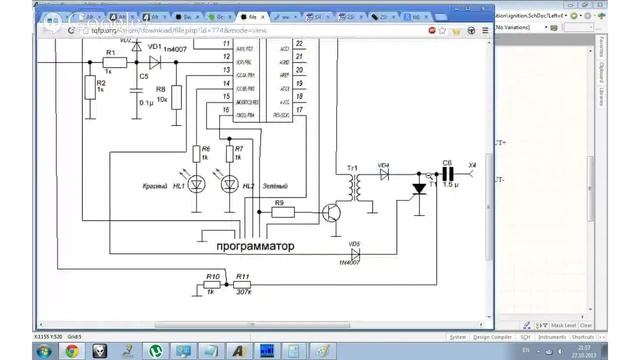
Task: Show hidden tray icons arrow
Action: [x=538, y=351]
